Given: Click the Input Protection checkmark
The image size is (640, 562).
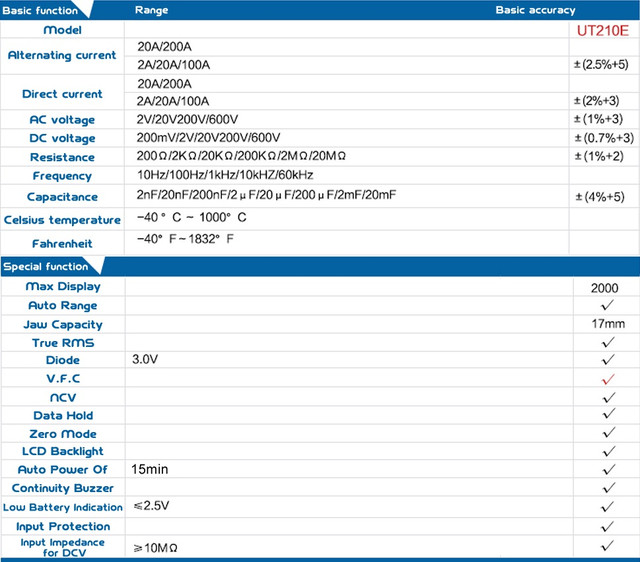Looking at the screenshot, I should point(608,526).
